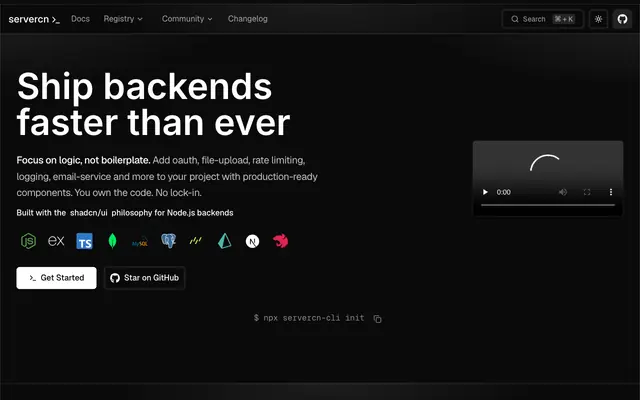Screen dimensions: 640x400
Task: Expand the Registry dropdown menu
Action: point(123,19)
